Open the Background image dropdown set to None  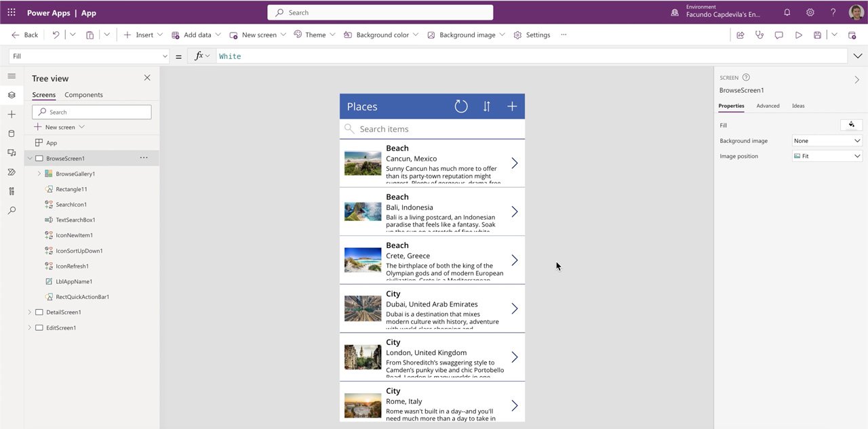[x=827, y=141]
